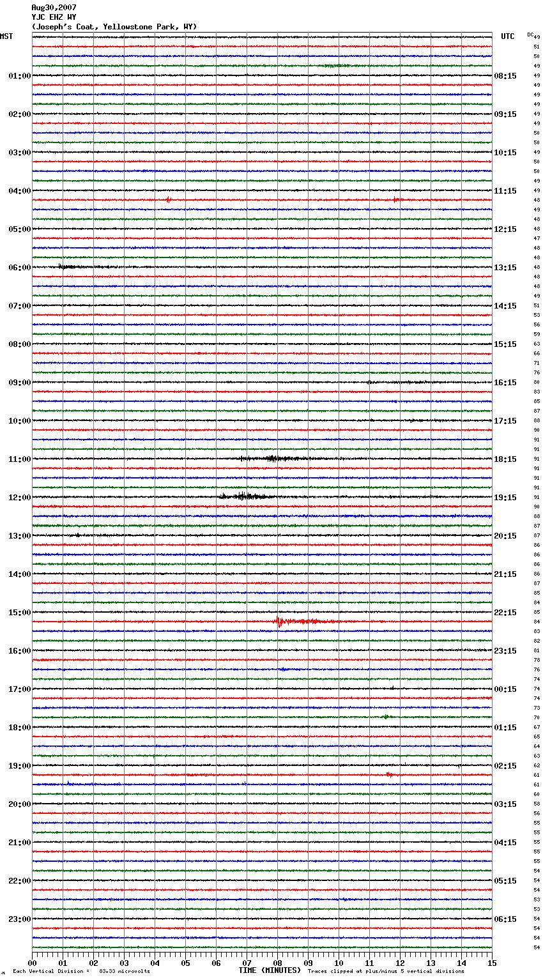Screen dimensions: 543x980
Task: Click the '15' minute axis tick label
Action: tap(492, 963)
